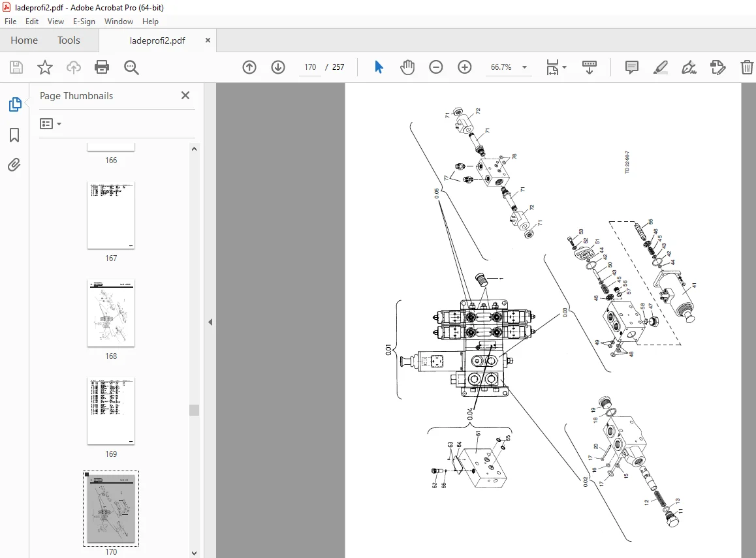The image size is (756, 558).
Task: Click the Save file icon
Action: (x=16, y=67)
